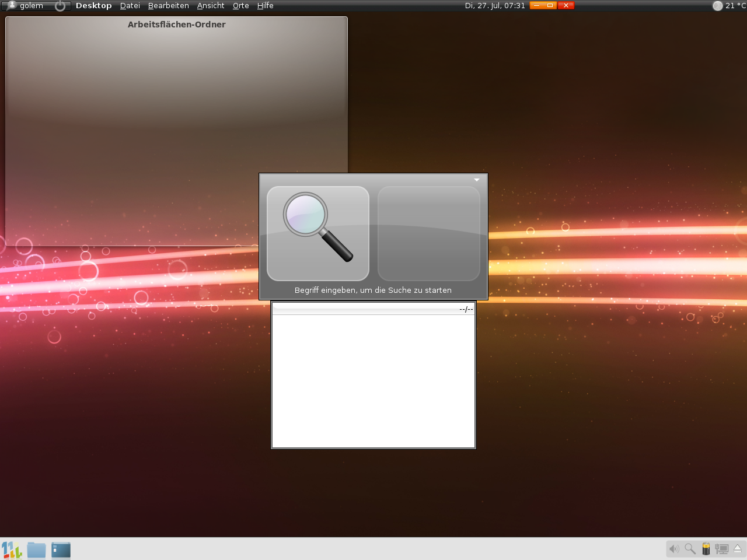Check battery status via the battery tray icon
The image size is (747, 560).
point(706,549)
